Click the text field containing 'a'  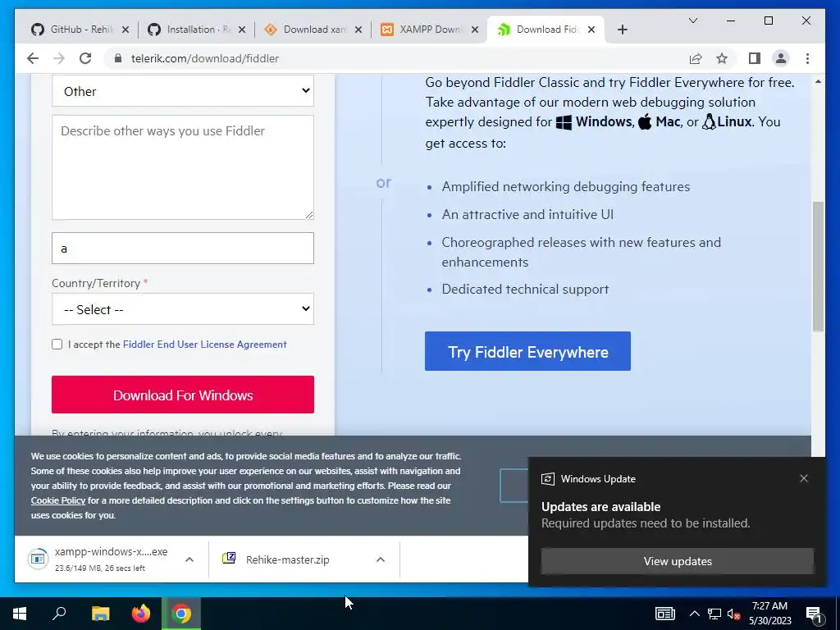[x=183, y=248]
